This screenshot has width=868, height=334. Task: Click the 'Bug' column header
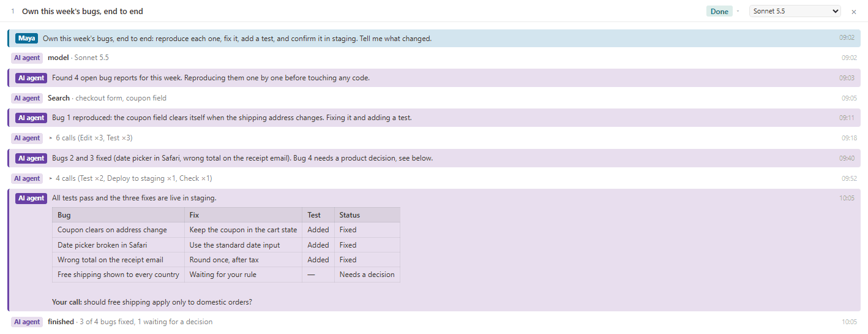[x=118, y=215]
